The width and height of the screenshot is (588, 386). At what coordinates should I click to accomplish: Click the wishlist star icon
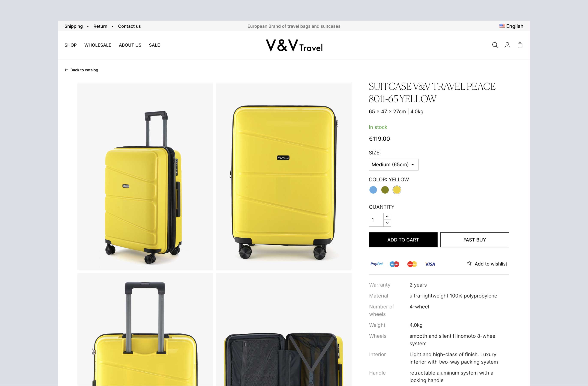pyautogui.click(x=469, y=263)
